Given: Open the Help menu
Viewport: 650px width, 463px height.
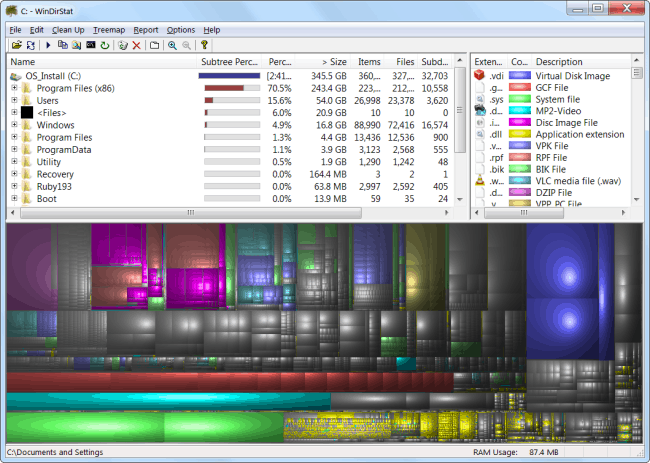Looking at the screenshot, I should click(x=212, y=30).
